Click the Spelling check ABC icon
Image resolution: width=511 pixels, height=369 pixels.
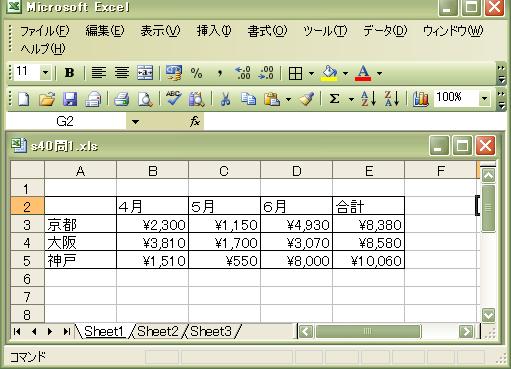tap(174, 99)
